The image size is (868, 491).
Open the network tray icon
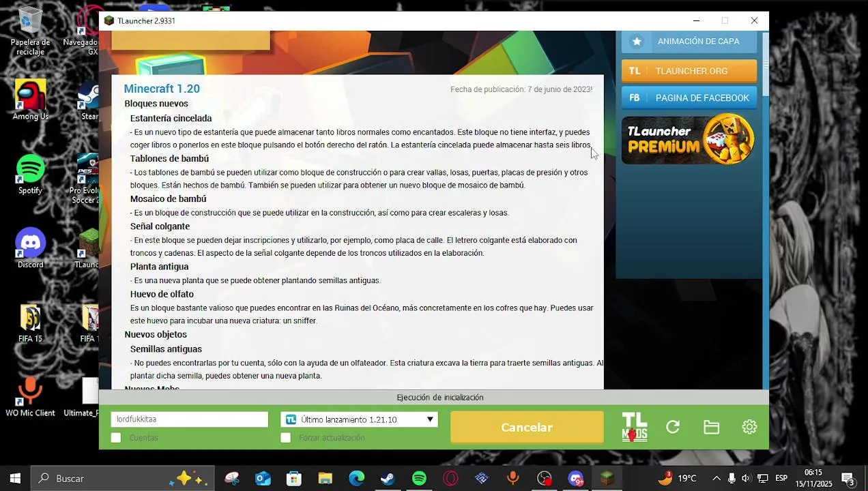pos(762,479)
